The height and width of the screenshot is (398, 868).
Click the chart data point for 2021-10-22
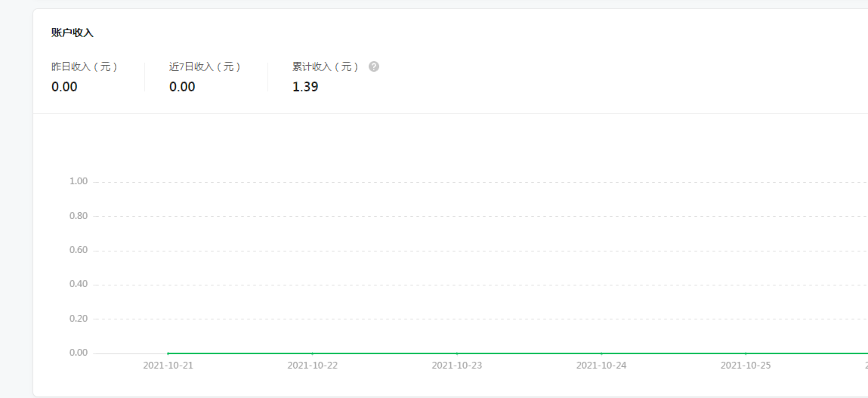point(312,353)
